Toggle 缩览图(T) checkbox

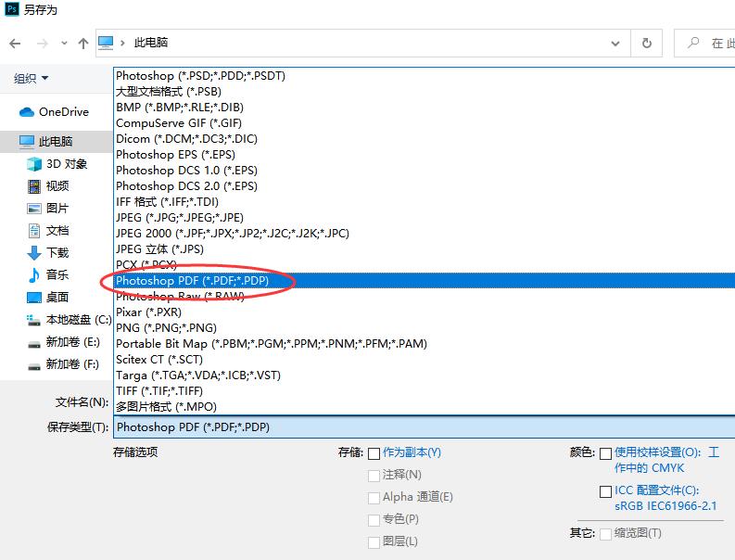point(605,534)
